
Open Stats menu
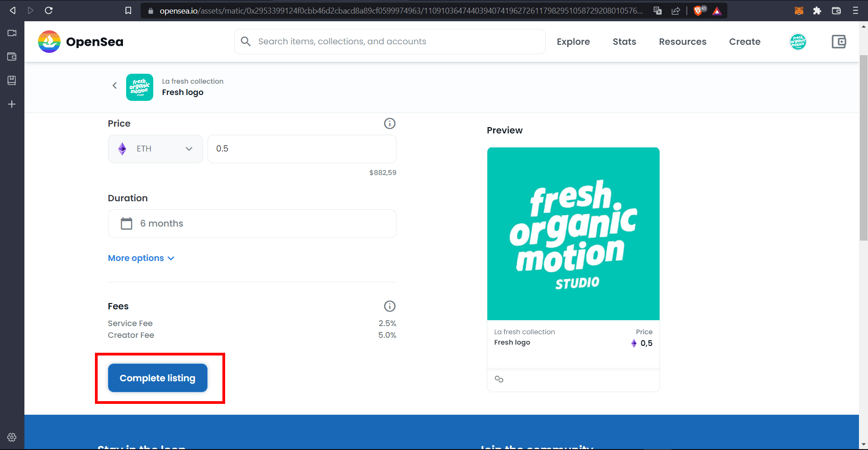pyautogui.click(x=624, y=42)
